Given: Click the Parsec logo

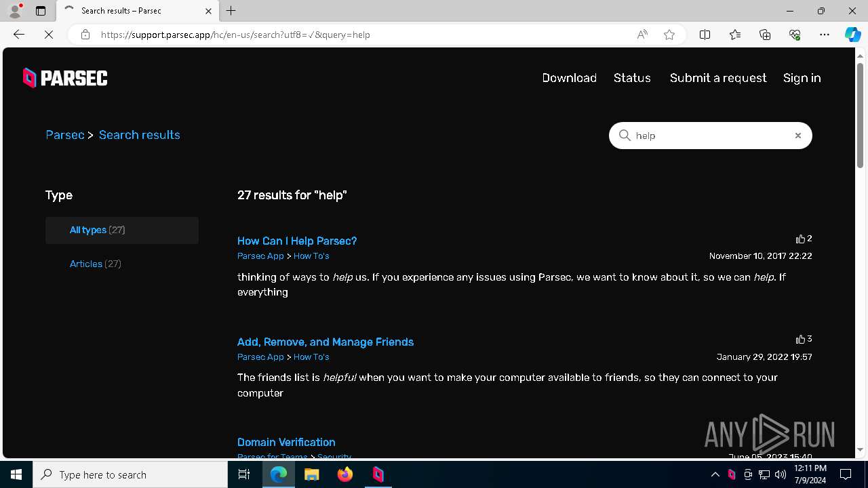Looking at the screenshot, I should point(65,78).
